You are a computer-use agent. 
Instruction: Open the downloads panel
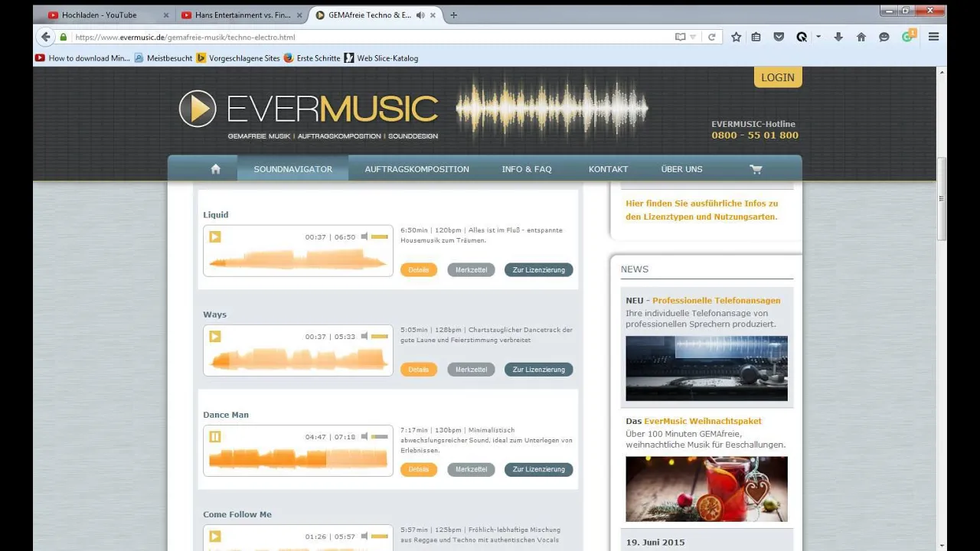(x=838, y=37)
